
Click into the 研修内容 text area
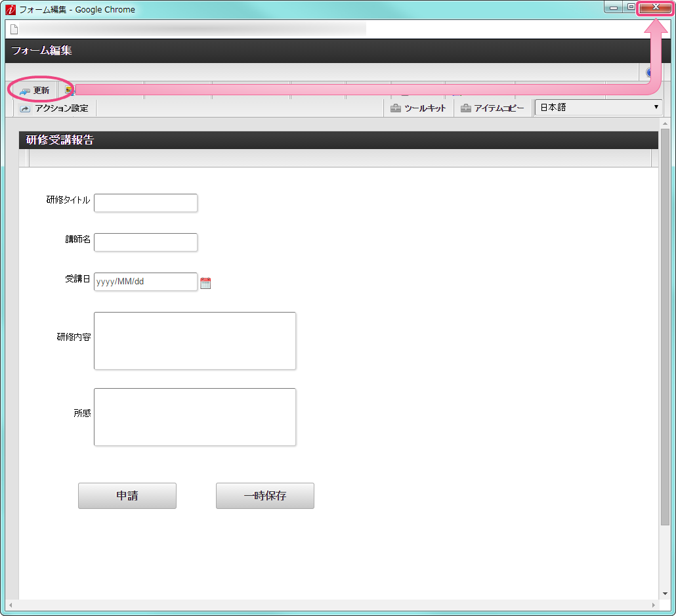click(195, 341)
